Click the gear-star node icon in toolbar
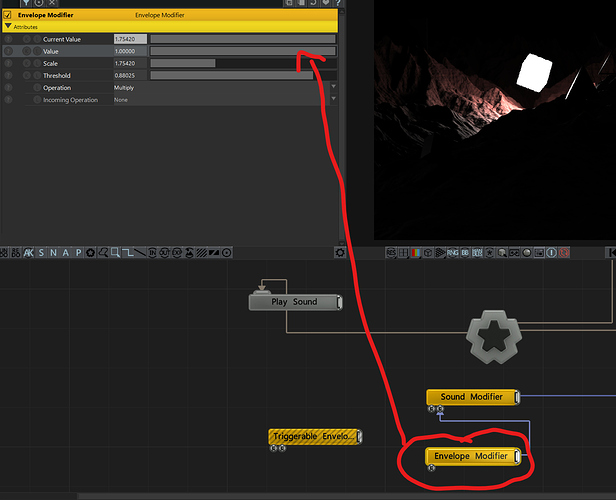 pyautogui.click(x=90, y=253)
